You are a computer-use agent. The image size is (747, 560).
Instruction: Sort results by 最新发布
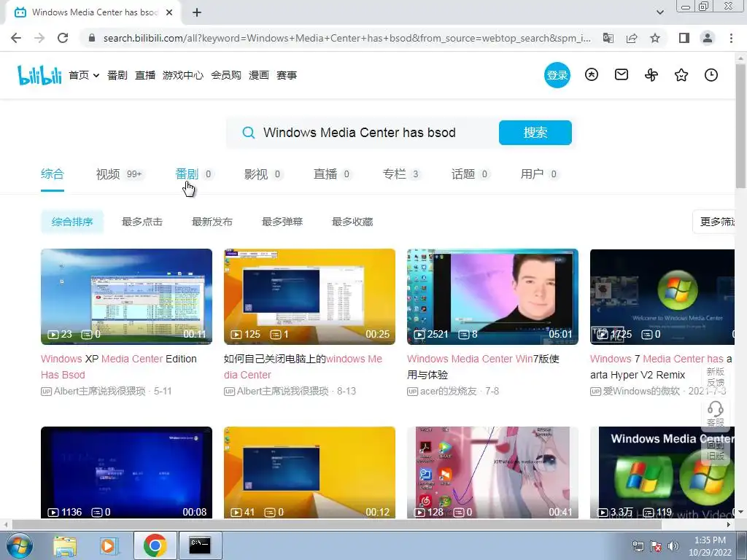pyautogui.click(x=212, y=222)
